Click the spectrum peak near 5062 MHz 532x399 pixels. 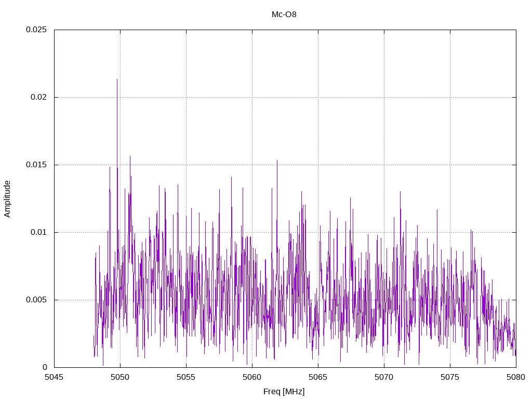pyautogui.click(x=277, y=161)
